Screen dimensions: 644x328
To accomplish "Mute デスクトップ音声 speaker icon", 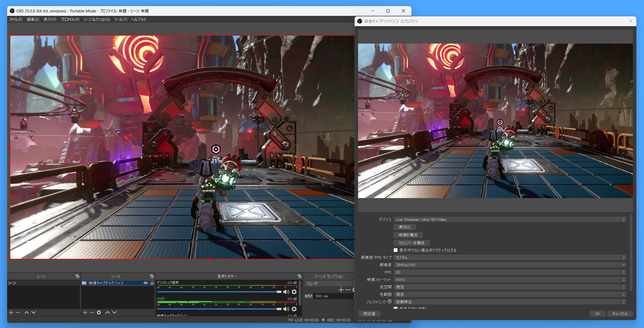I will [286, 292].
